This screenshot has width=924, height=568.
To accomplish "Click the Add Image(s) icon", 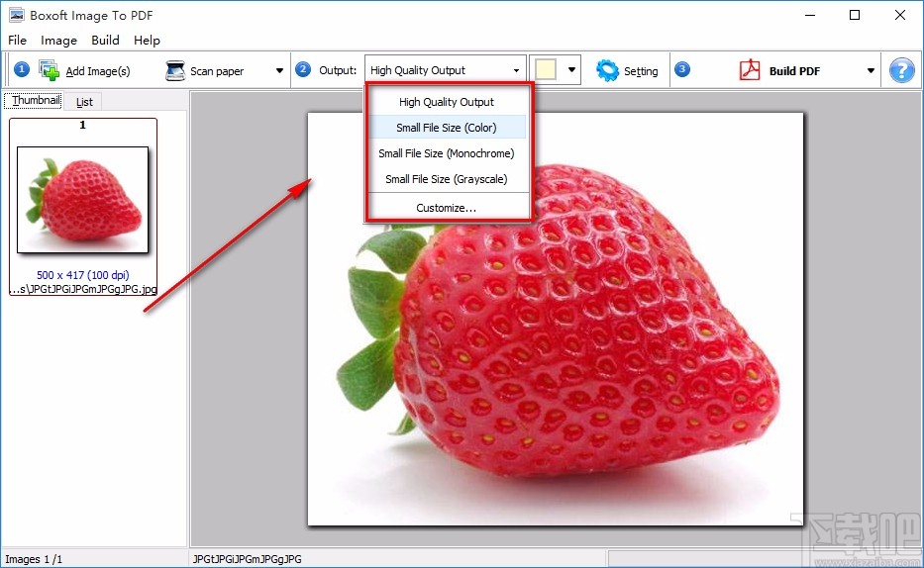I will click(x=49, y=70).
